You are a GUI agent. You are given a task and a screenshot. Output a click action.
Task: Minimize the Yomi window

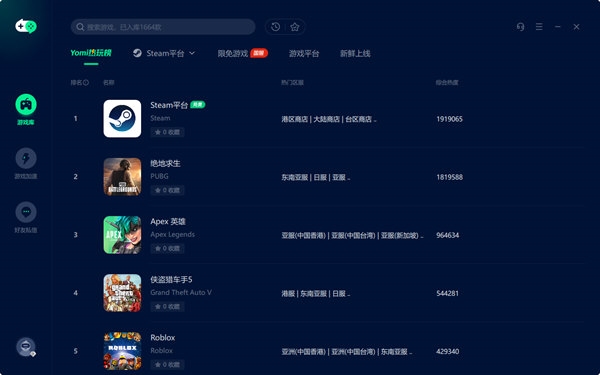click(558, 27)
